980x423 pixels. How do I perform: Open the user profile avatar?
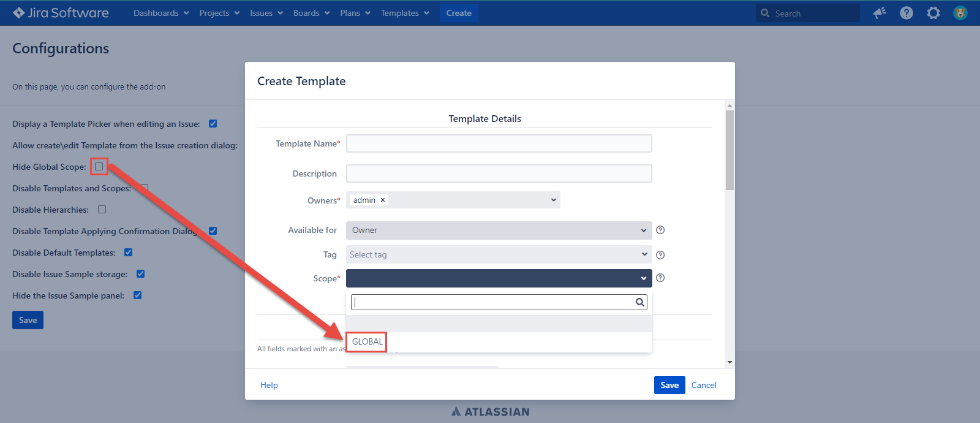960,13
